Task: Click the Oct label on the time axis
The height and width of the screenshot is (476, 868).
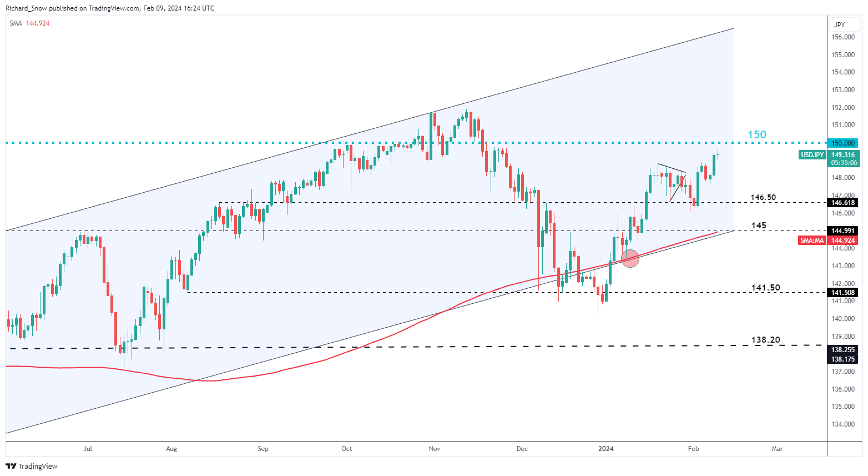Action: click(x=347, y=449)
